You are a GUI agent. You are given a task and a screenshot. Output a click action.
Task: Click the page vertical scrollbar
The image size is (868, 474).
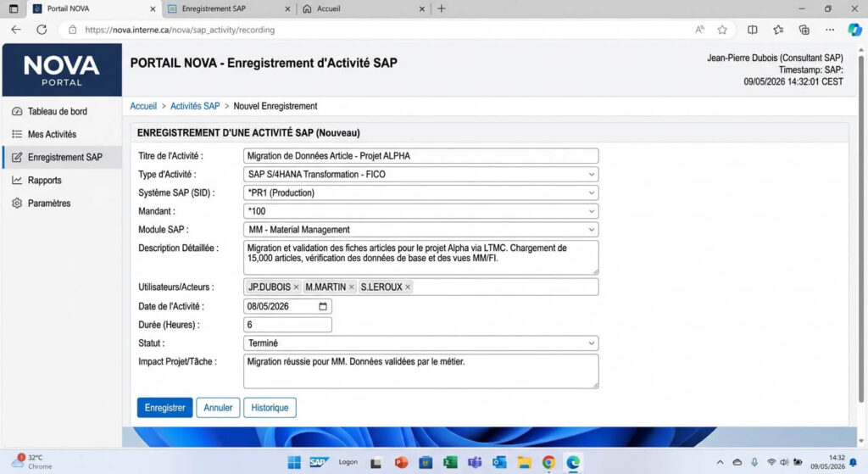point(861,228)
